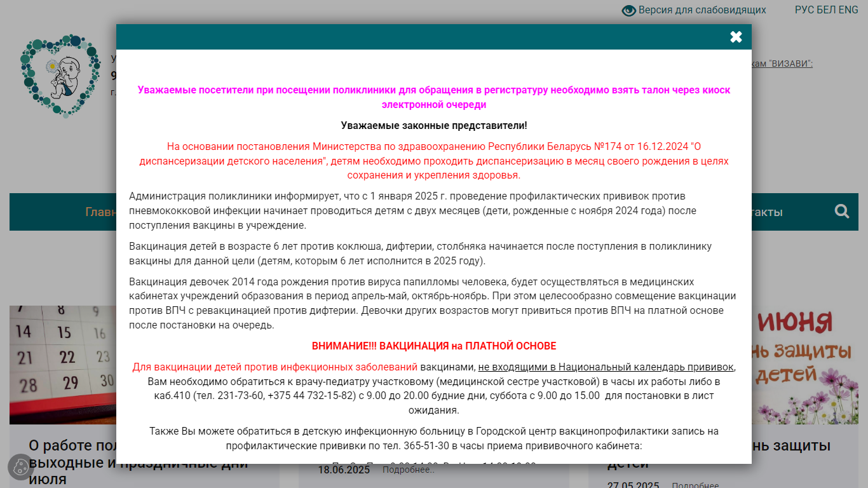Switch site language to ENG

pos(848,10)
